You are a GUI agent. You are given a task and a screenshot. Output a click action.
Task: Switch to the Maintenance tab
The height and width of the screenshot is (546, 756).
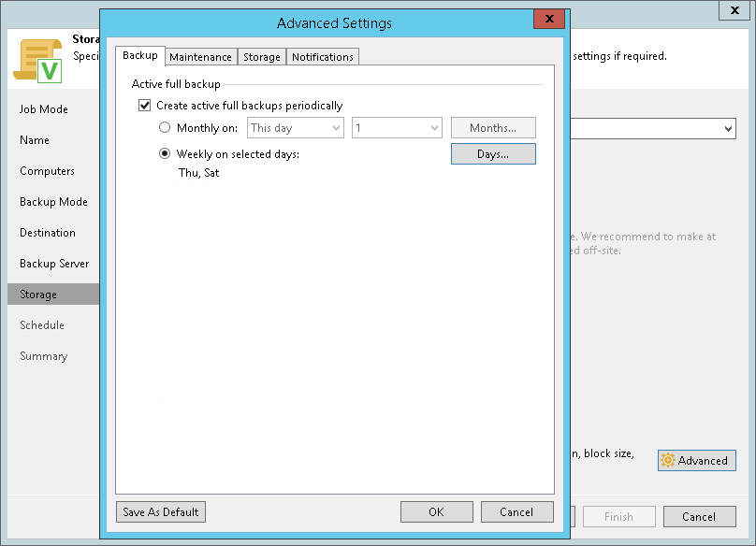tap(200, 57)
